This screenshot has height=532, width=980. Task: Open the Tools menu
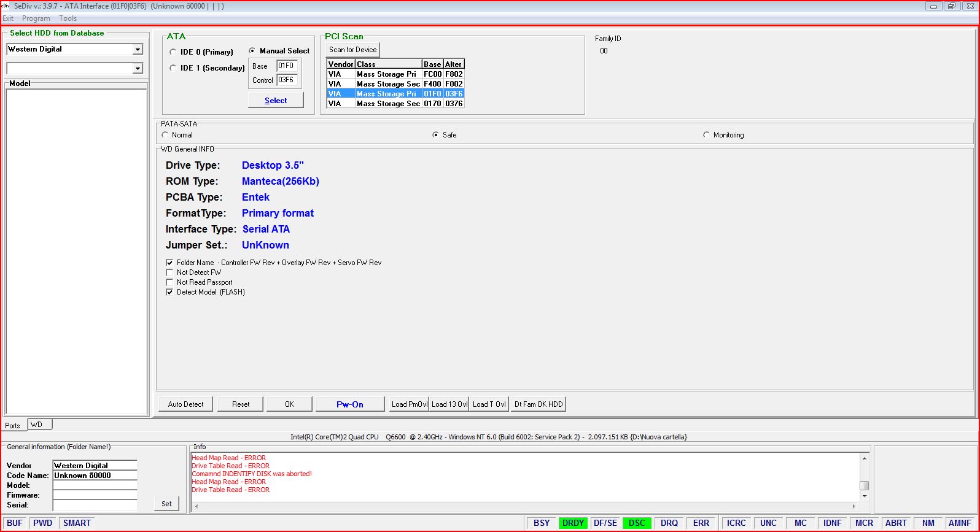click(68, 18)
